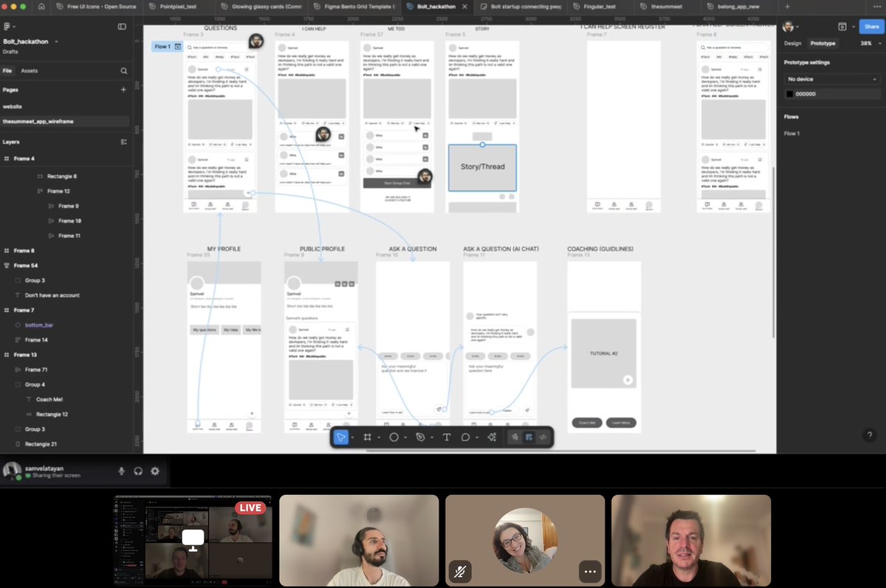The image size is (886, 588).
Task: Select TUTORIAL #2 placeholder on canvas
Action: click(x=603, y=353)
